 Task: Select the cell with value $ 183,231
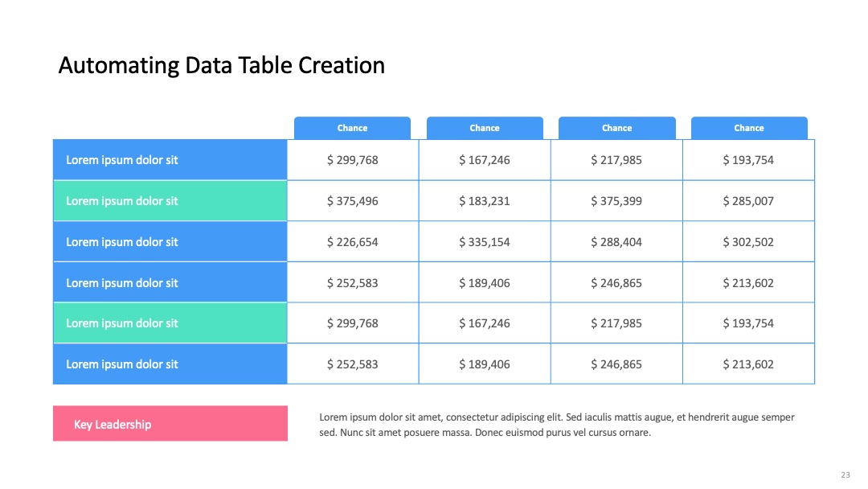(x=485, y=201)
